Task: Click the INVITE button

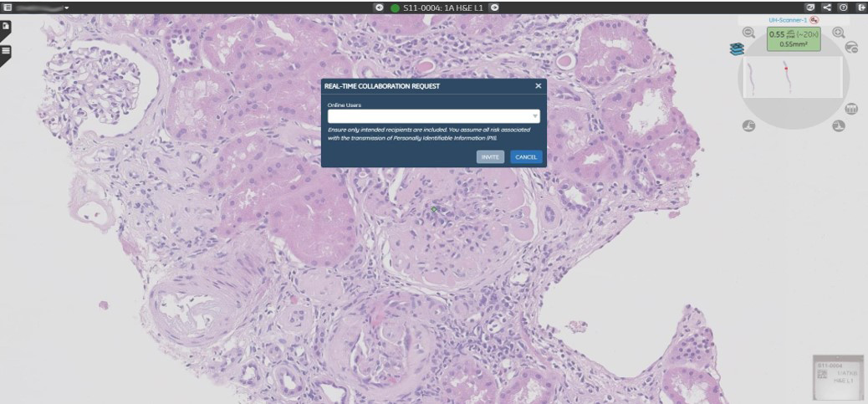Action: pos(490,157)
